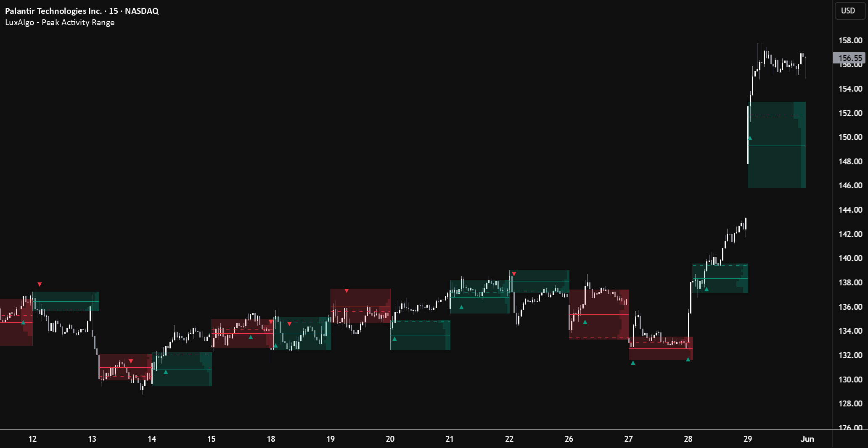
Task: Click the 138.00 price axis label
Action: [x=850, y=282]
